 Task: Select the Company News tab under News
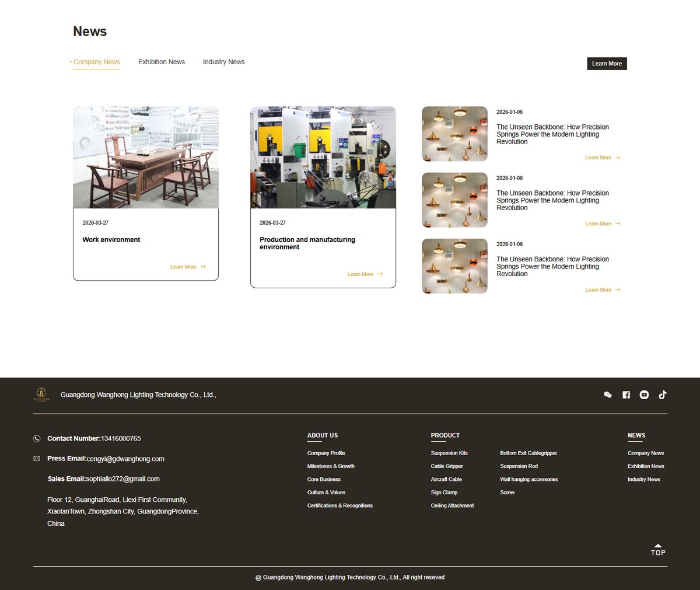(x=96, y=62)
